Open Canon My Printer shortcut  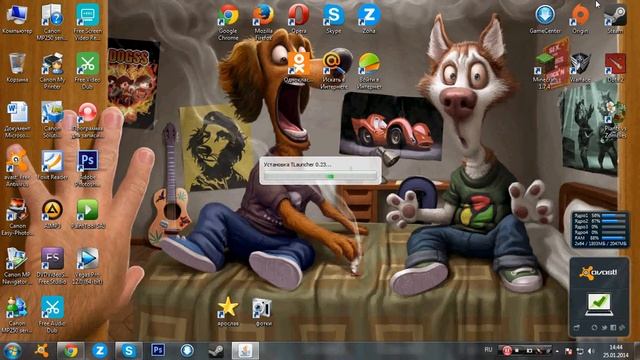(52, 71)
